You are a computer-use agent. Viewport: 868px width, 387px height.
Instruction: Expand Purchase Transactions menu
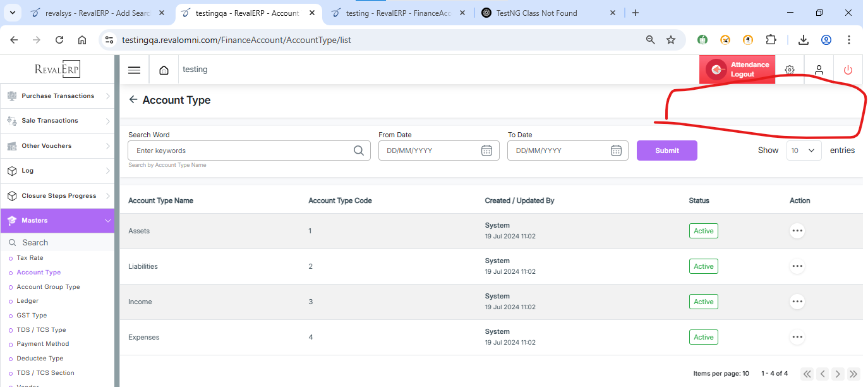click(57, 96)
